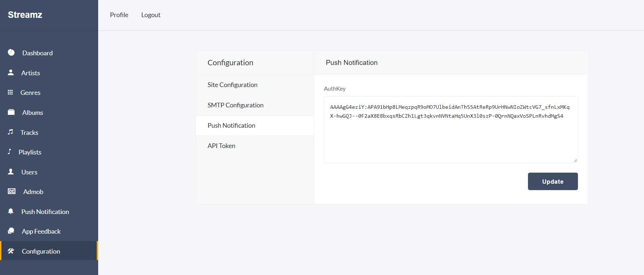Log out using the Logout link
The width and height of the screenshot is (644, 275).
(x=151, y=15)
